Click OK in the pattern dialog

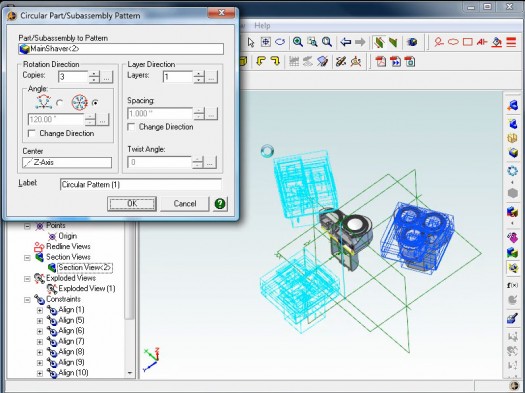[x=132, y=204]
